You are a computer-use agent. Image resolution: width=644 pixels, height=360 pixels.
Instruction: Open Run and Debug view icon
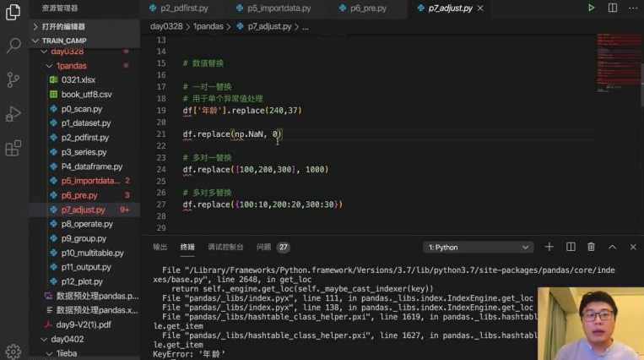coord(14,114)
